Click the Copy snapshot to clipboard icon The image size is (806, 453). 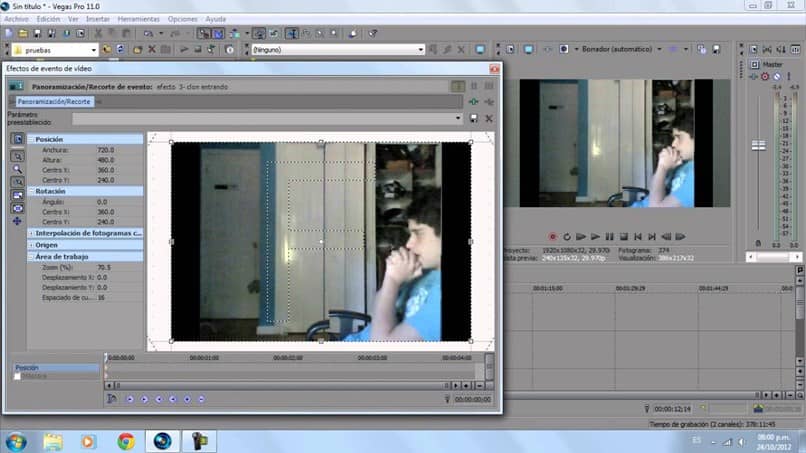point(702,49)
